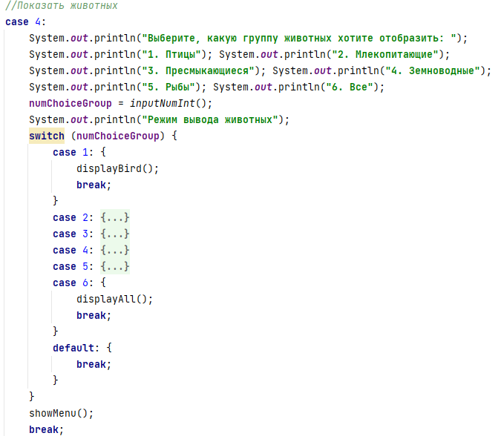Expand the folded block of case 5

115,266
